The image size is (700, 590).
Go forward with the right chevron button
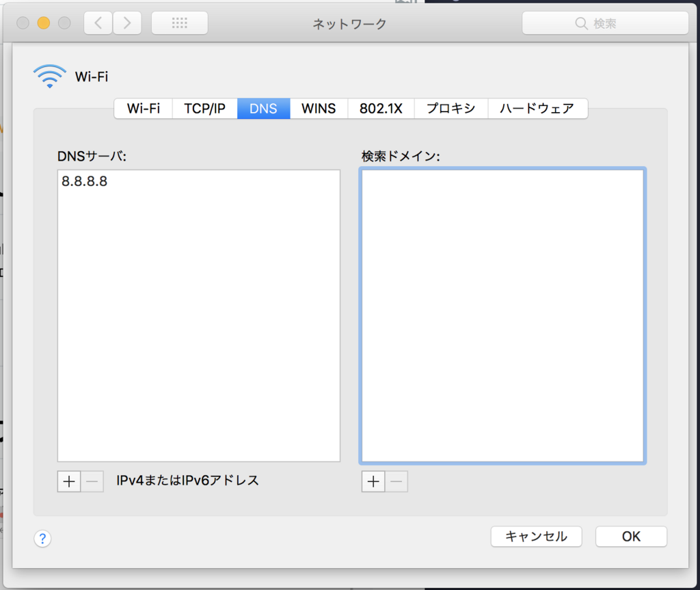pos(127,23)
